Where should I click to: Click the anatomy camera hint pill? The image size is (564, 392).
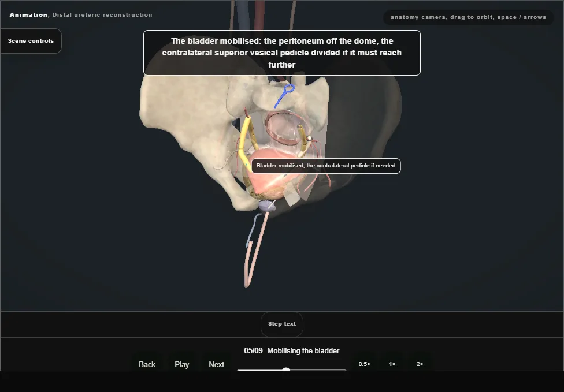468,17
